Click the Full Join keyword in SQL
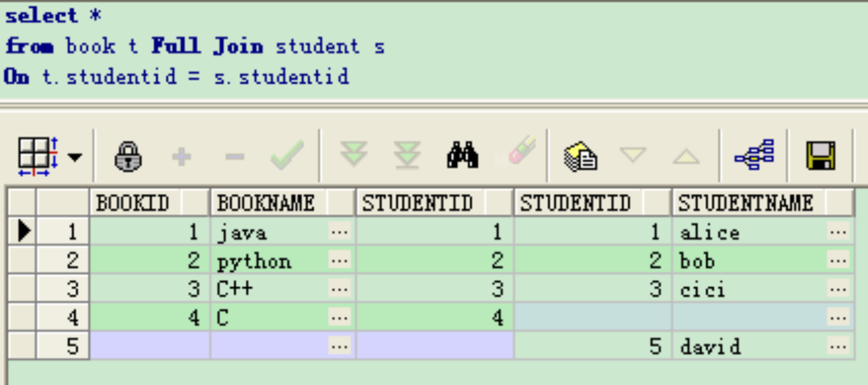Screen dimensions: 868x385 click(x=207, y=46)
